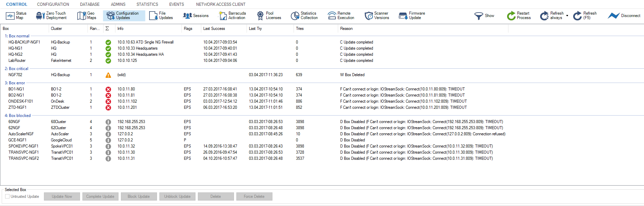Enable the Untrusted Update checkbox
The image size is (644, 206).
(x=7, y=196)
